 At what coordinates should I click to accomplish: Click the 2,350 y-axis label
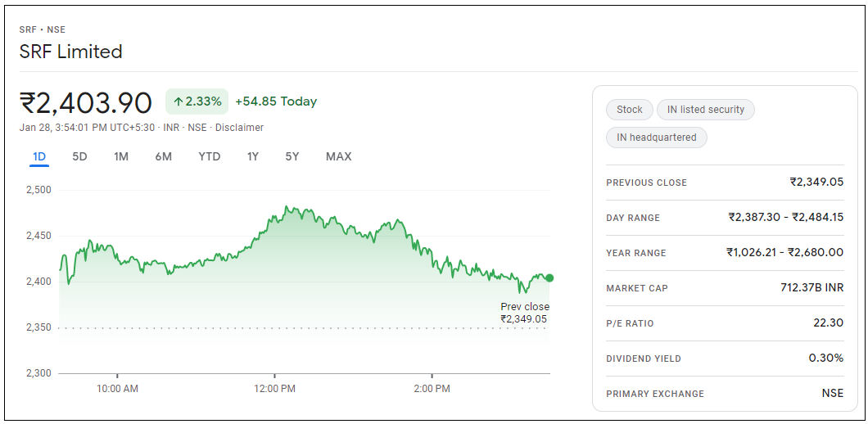[38, 327]
